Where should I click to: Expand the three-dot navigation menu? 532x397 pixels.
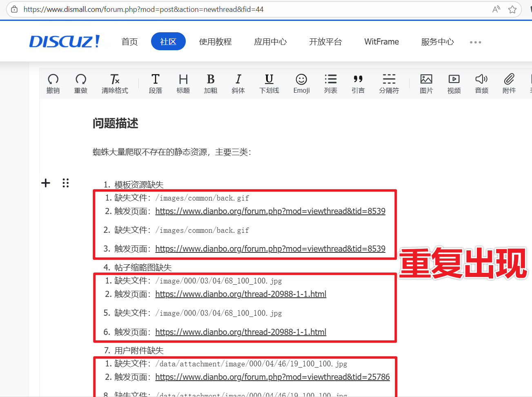point(475,42)
